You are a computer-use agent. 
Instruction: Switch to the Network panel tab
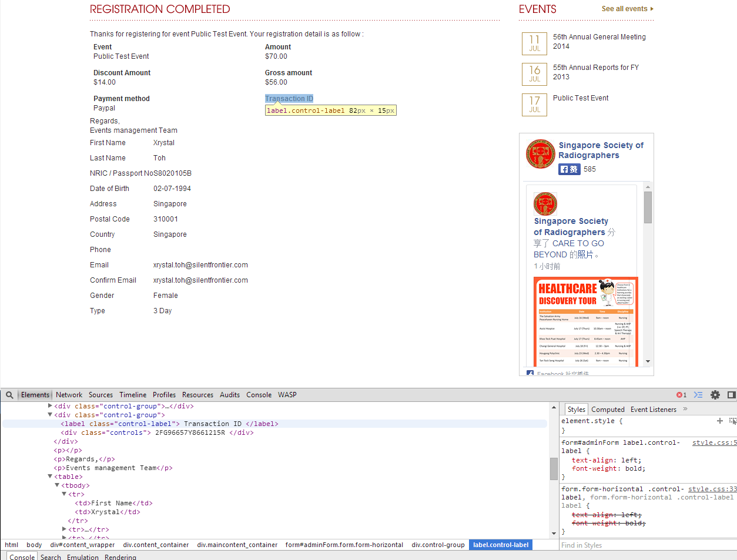(x=69, y=395)
